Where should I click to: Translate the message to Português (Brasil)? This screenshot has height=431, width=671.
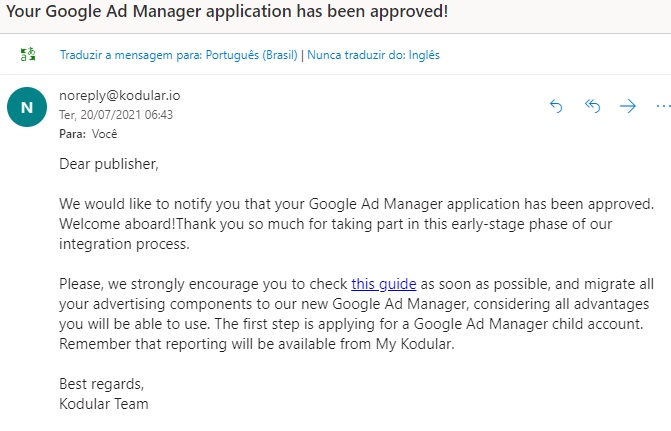180,55
